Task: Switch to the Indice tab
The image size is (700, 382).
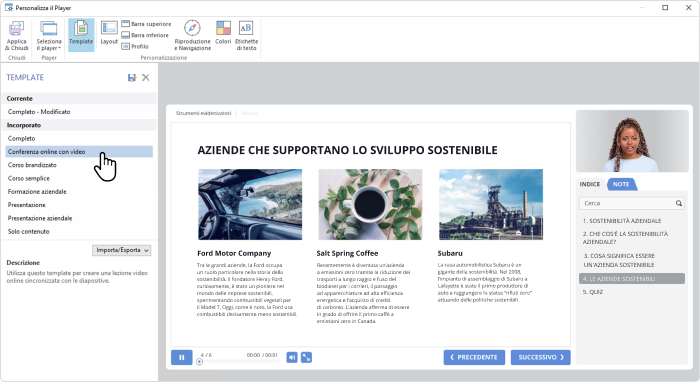Action: click(x=590, y=184)
